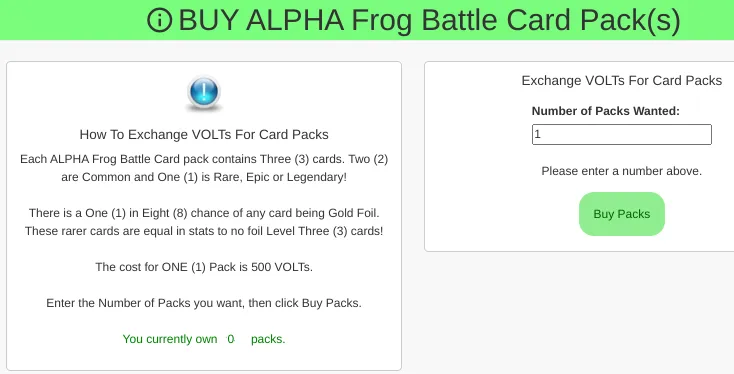
Task: Click the pack contents description paragraph
Action: pyautogui.click(x=204, y=168)
